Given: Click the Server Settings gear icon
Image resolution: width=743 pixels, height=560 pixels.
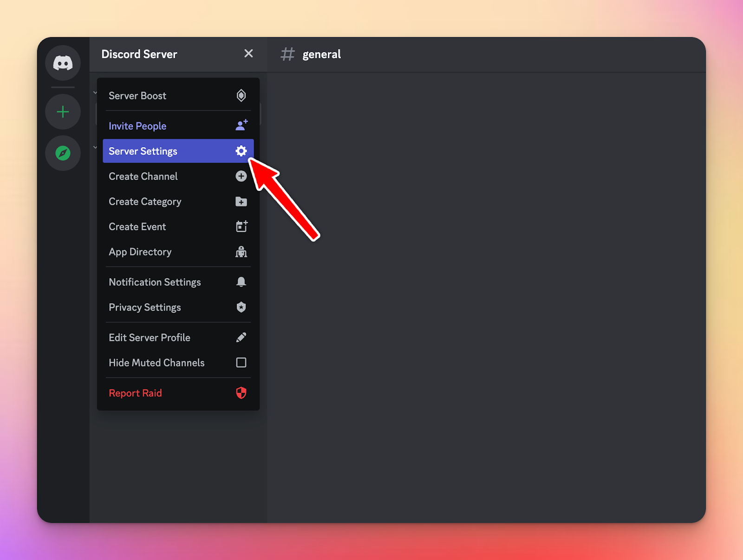Looking at the screenshot, I should (x=241, y=151).
